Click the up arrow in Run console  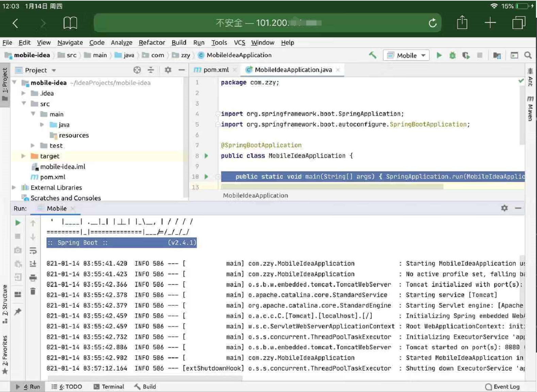point(33,223)
